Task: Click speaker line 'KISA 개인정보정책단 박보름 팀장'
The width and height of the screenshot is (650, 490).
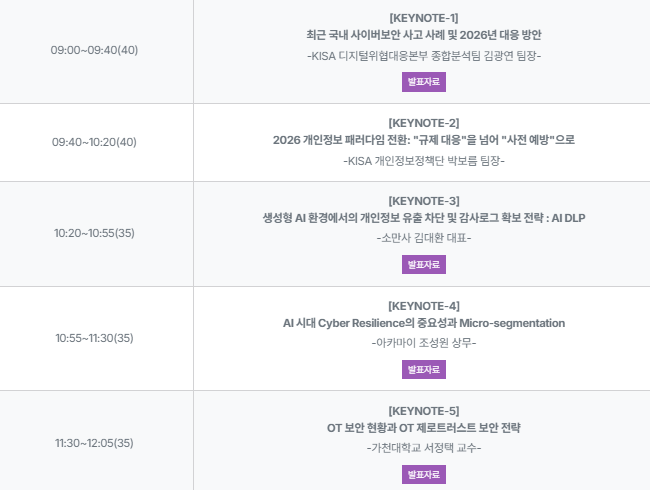Action: 423,160
